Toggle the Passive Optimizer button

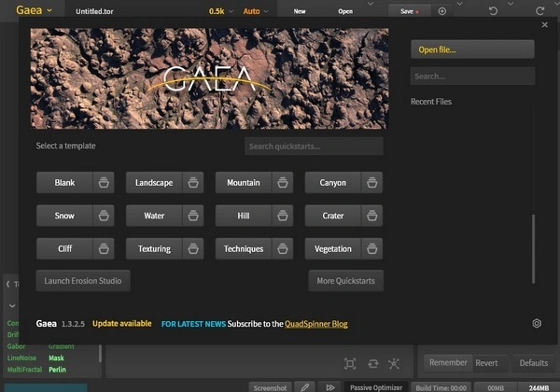[375, 386]
